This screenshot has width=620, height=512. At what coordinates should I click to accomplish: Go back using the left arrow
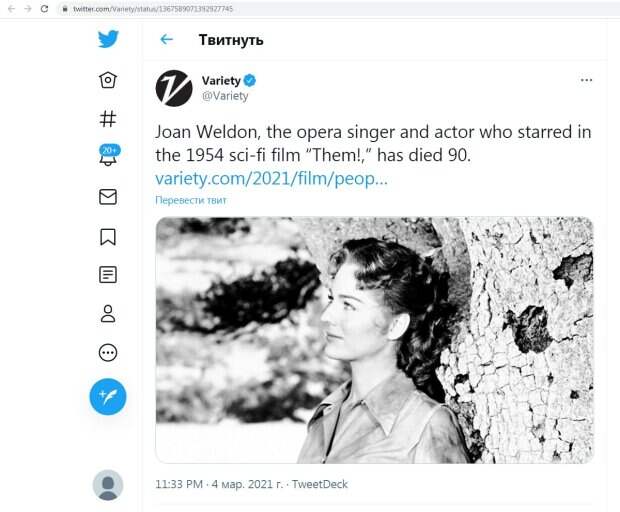pyautogui.click(x=167, y=40)
